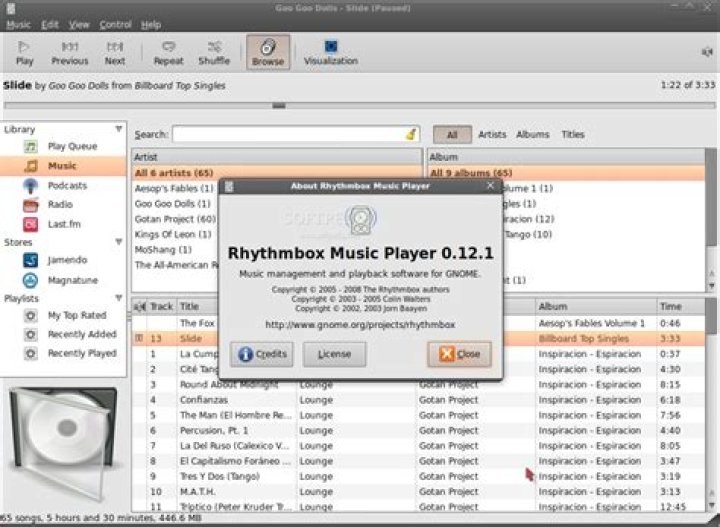Open the Visualization view

pos(331,53)
